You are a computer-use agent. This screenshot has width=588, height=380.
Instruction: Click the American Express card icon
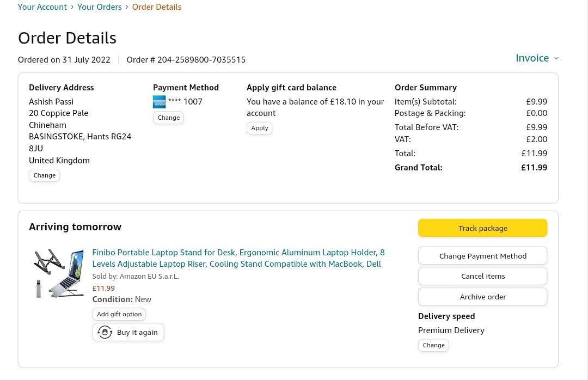[159, 102]
